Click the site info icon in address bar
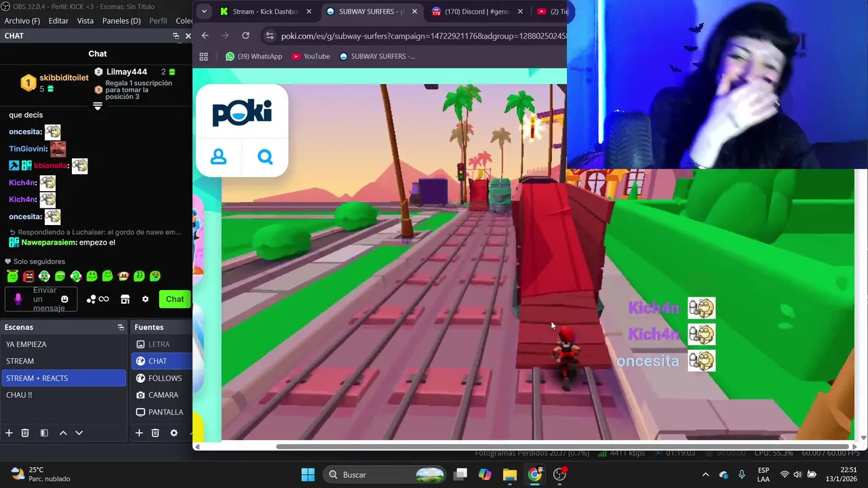The image size is (868, 488). pos(270,36)
